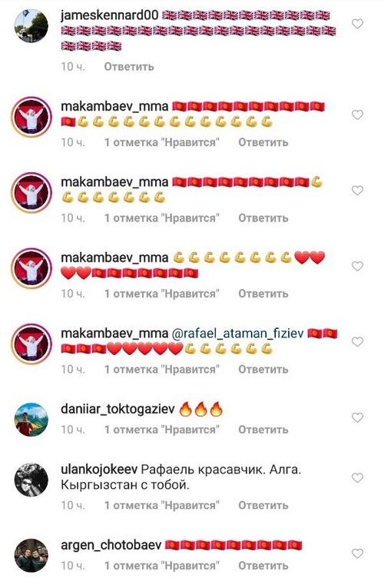View ulankojokeev's profile photo
The height and width of the screenshot is (588, 384).
[x=31, y=480]
